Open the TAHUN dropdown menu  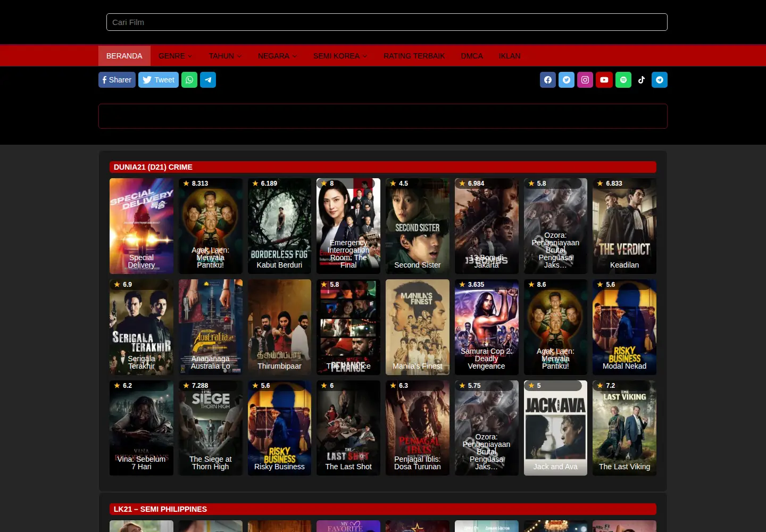[x=226, y=56]
